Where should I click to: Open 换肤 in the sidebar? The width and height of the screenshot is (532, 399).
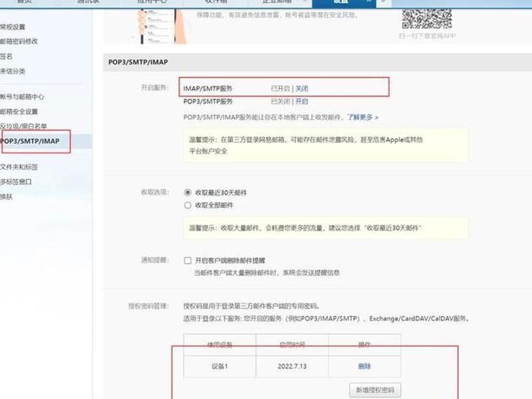[x=7, y=197]
